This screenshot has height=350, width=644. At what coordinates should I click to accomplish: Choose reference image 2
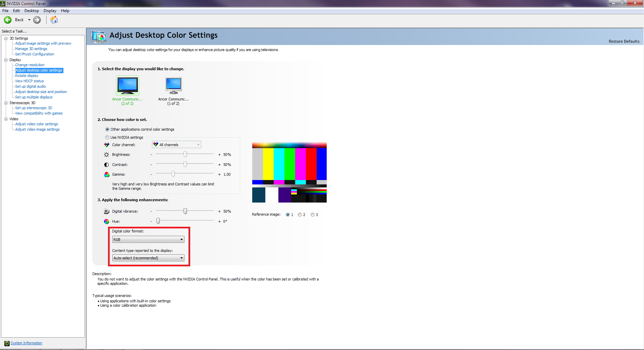(x=300, y=215)
